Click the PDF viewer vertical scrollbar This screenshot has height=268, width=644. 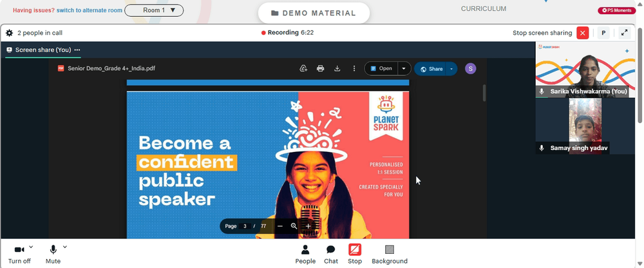click(484, 93)
